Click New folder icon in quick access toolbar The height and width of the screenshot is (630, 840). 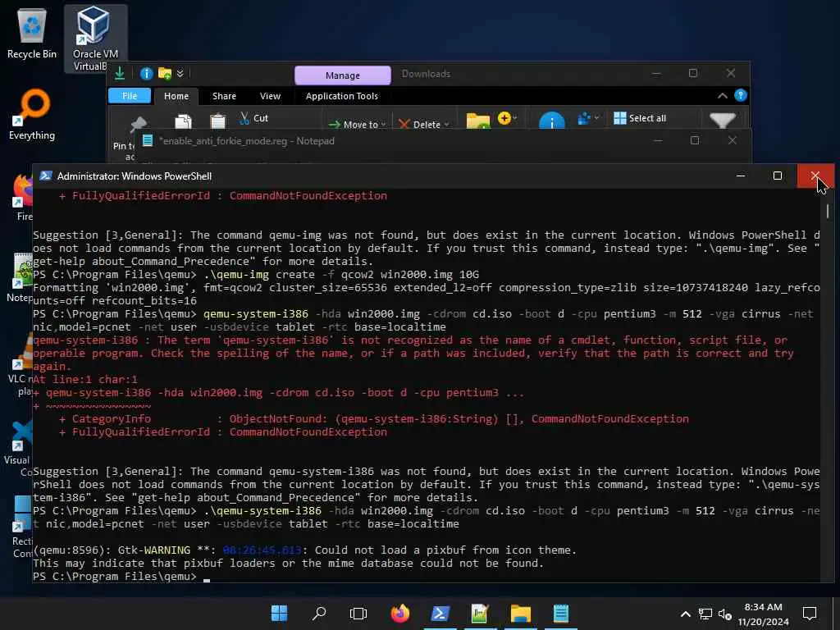click(x=164, y=73)
